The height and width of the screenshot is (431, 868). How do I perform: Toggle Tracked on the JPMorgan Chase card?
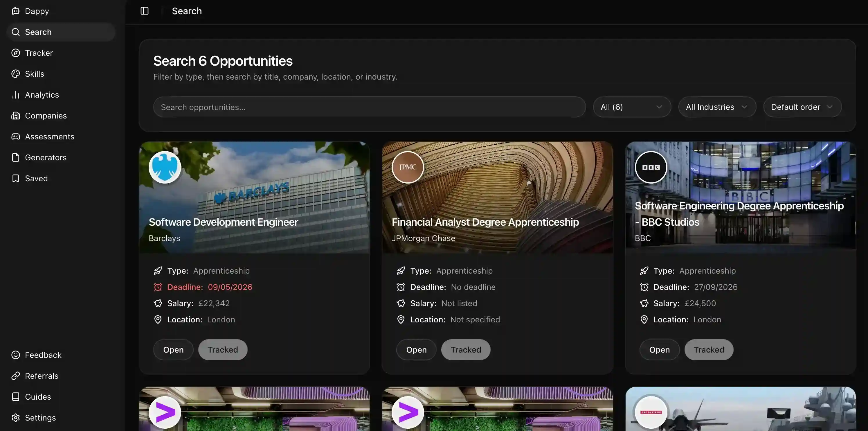466,349
